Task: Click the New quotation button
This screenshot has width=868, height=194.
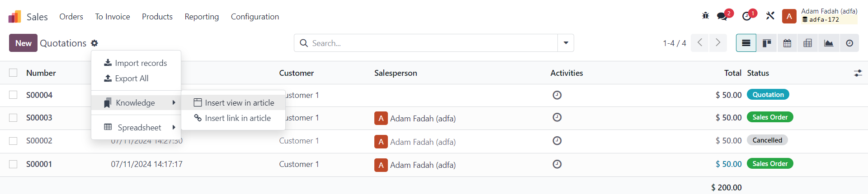Action: pyautogui.click(x=23, y=43)
